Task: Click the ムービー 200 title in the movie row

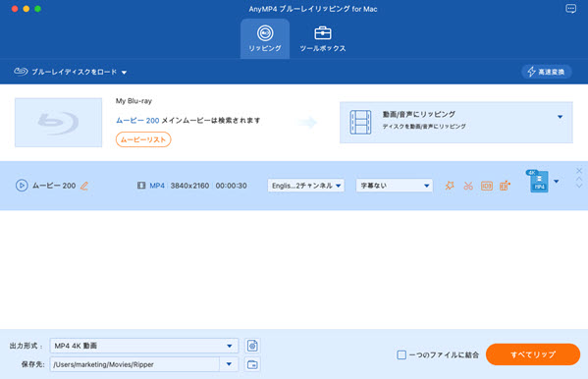Action: pyautogui.click(x=54, y=186)
